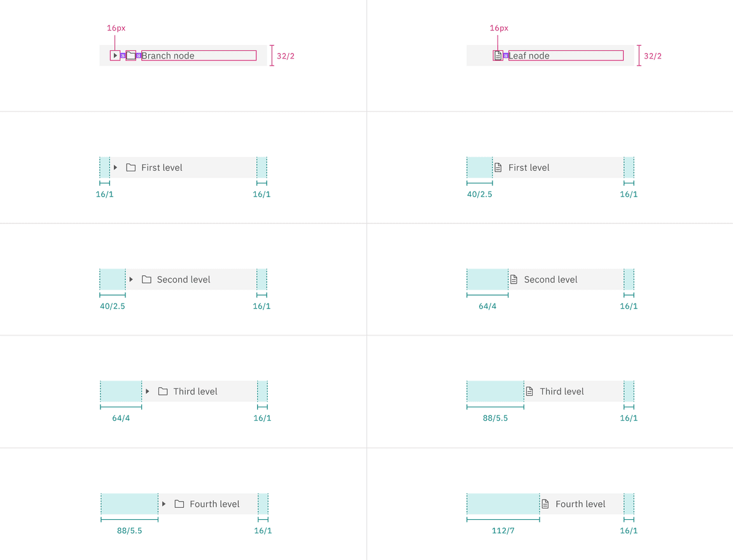Expand the Branch node caret
This screenshot has width=733, height=560.
click(x=115, y=56)
